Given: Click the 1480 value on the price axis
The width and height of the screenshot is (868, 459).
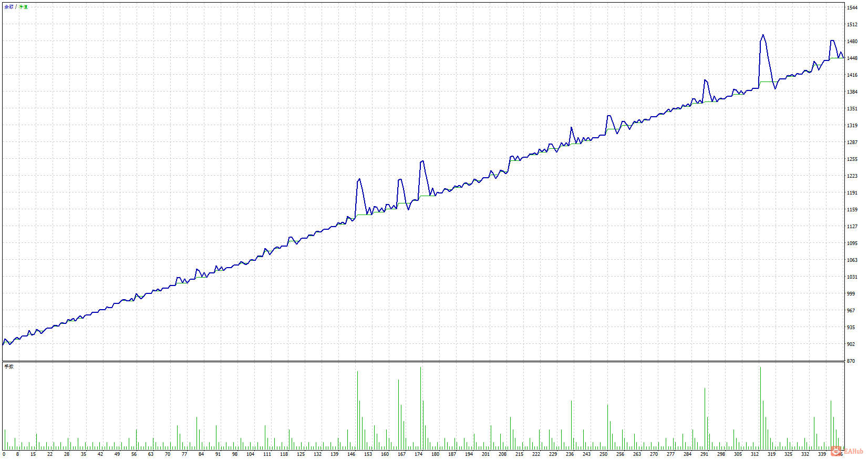Looking at the screenshot, I should tap(852, 42).
